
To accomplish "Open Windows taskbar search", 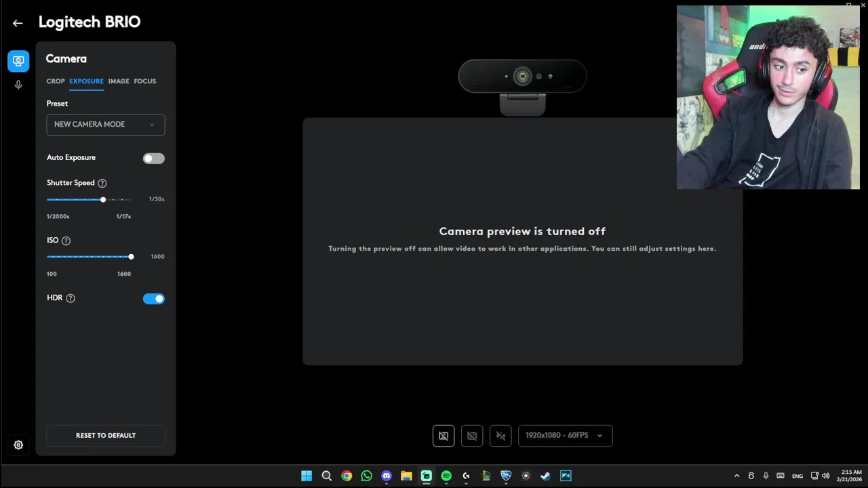I will pyautogui.click(x=327, y=476).
